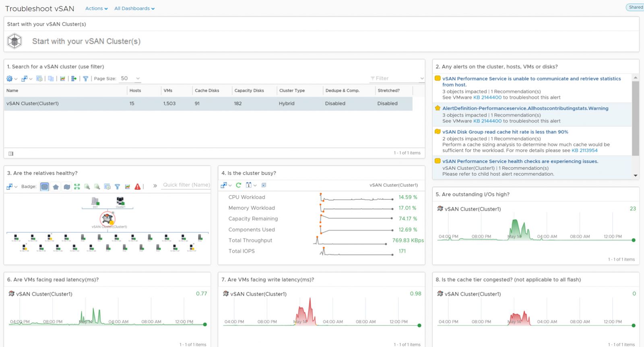The image size is (644, 347).
Task: Select the vSAN Cluster(Cluster1) table row
Action: point(208,103)
